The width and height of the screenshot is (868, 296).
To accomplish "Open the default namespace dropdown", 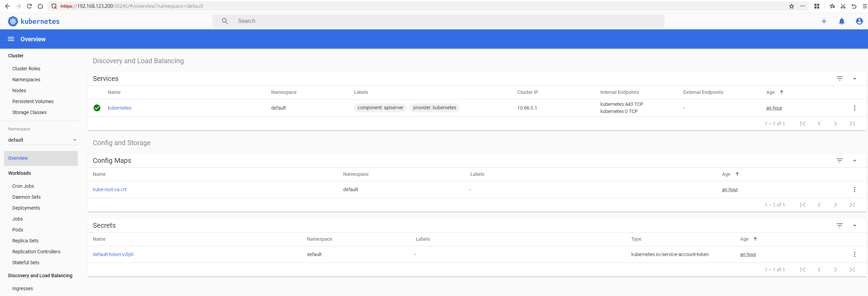I will (42, 140).
